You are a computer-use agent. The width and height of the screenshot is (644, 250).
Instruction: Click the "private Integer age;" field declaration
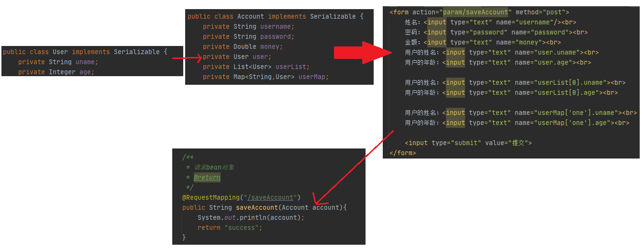pos(56,72)
